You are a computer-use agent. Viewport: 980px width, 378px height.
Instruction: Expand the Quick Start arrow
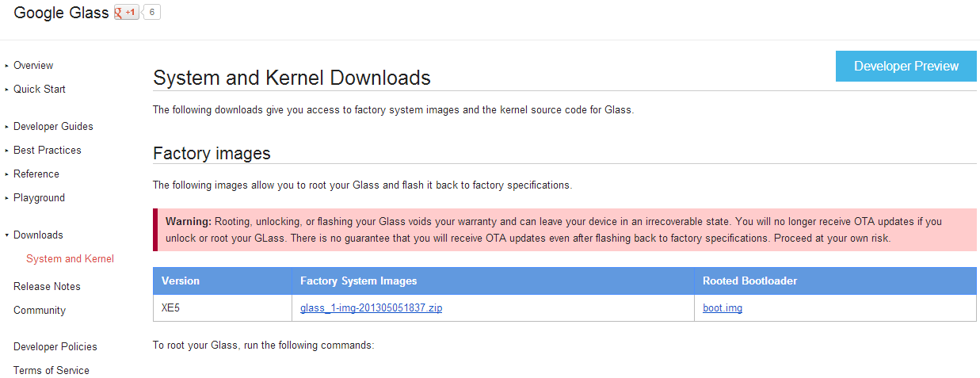(x=6, y=90)
